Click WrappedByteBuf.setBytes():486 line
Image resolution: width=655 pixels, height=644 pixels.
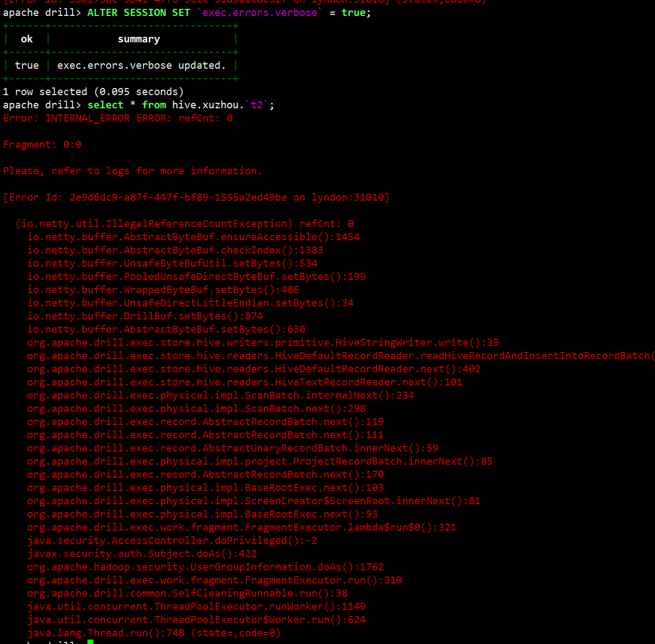pyautogui.click(x=163, y=290)
